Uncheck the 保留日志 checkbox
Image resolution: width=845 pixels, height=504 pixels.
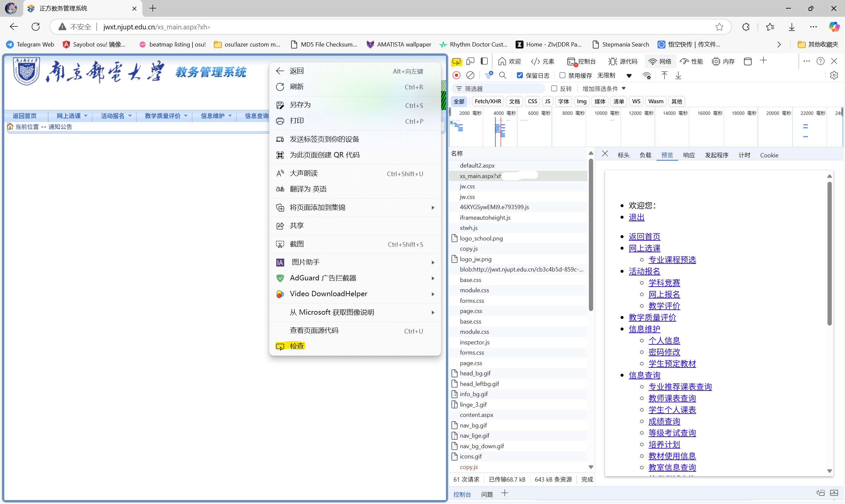520,75
